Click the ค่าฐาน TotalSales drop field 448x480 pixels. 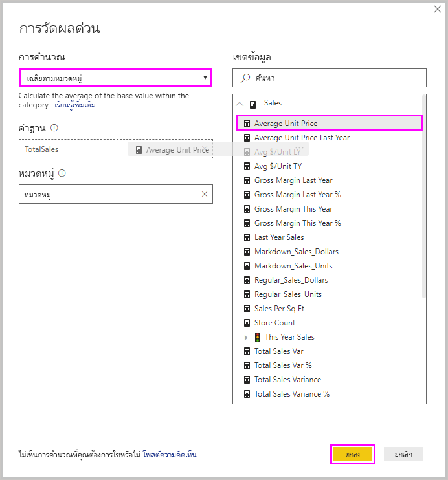pos(116,149)
